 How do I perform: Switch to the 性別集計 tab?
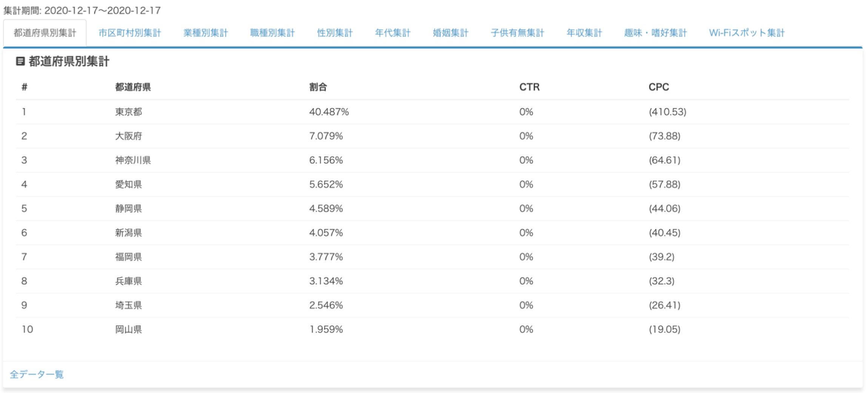coord(335,33)
